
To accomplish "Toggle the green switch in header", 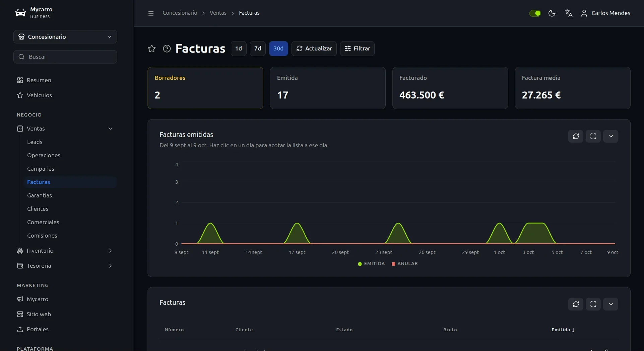I will point(535,13).
